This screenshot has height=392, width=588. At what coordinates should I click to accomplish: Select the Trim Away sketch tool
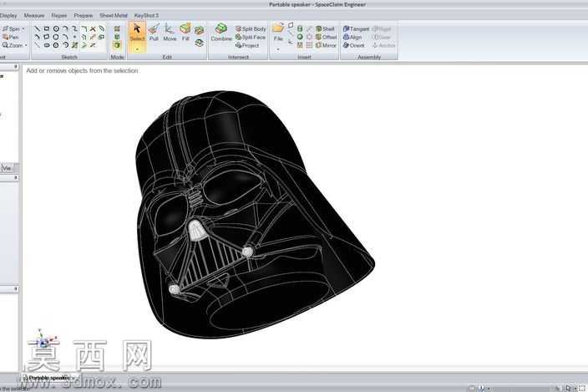click(x=93, y=28)
